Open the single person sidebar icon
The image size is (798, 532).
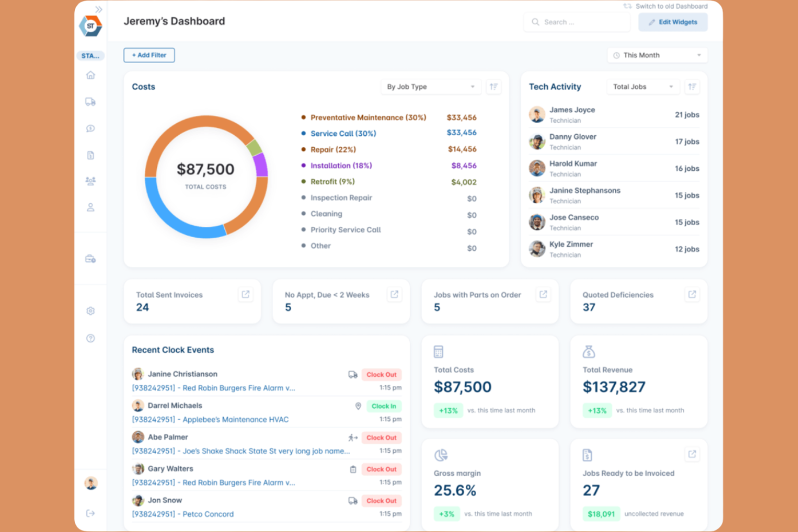91,207
